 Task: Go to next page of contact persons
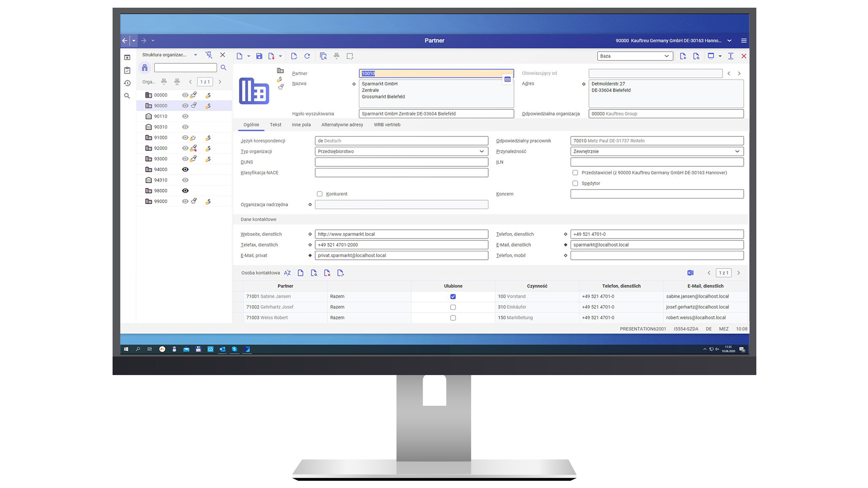pyautogui.click(x=739, y=273)
